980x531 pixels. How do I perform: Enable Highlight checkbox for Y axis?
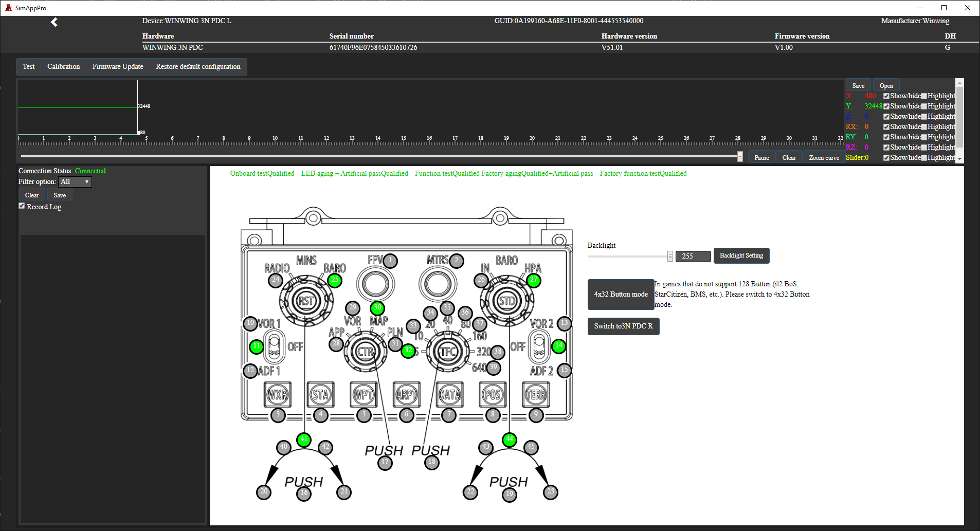coord(924,106)
